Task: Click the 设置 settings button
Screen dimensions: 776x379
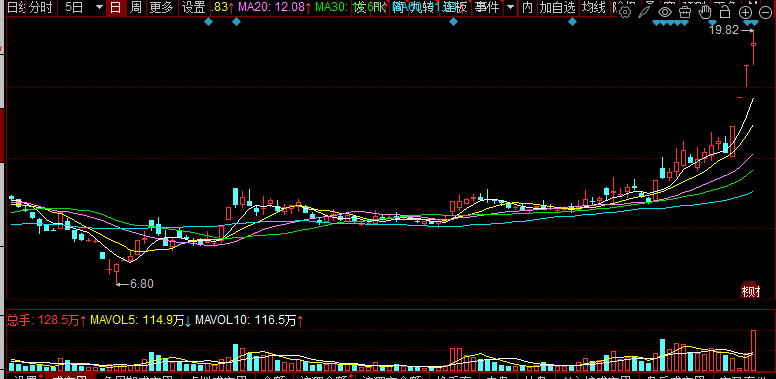Action: pyautogui.click(x=193, y=7)
